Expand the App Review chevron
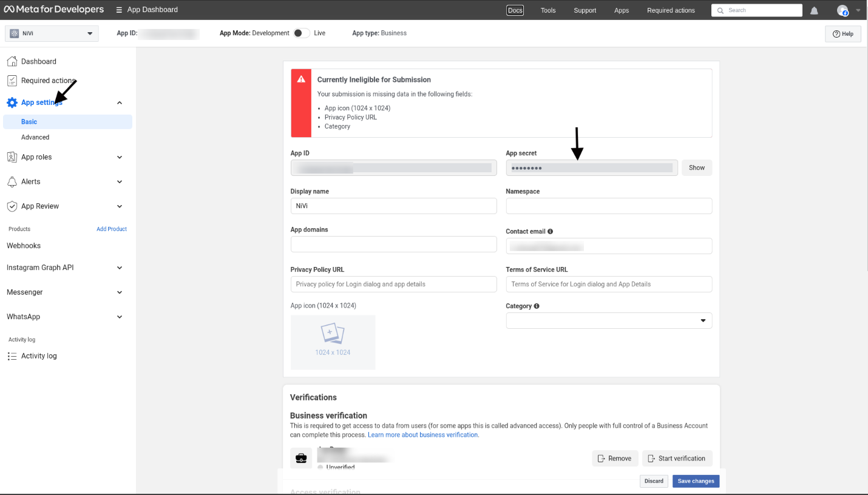 click(120, 206)
